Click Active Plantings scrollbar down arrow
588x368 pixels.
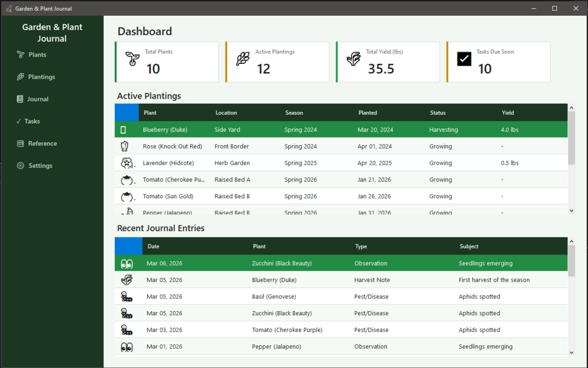[572, 211]
